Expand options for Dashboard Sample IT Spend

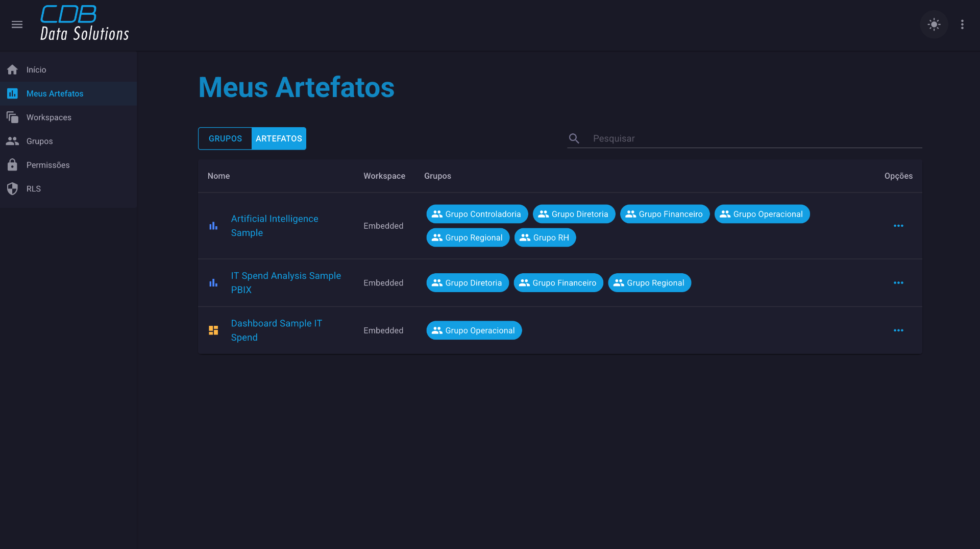tap(898, 330)
